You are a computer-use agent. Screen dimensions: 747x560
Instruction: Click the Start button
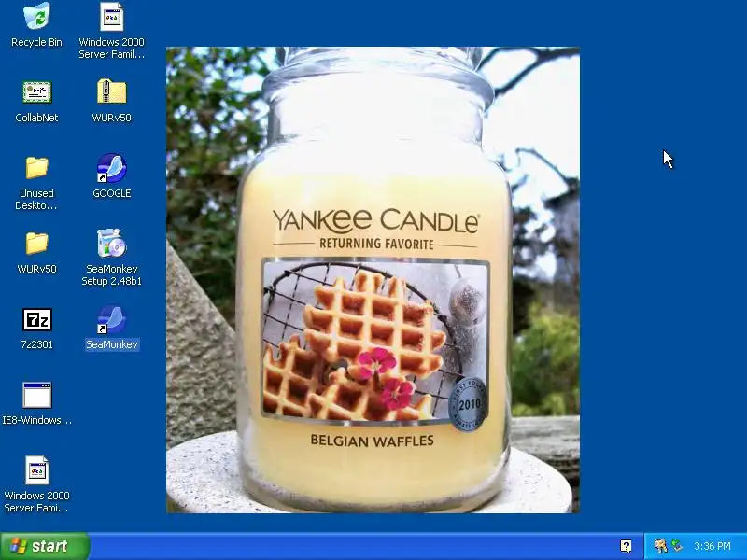[45, 546]
